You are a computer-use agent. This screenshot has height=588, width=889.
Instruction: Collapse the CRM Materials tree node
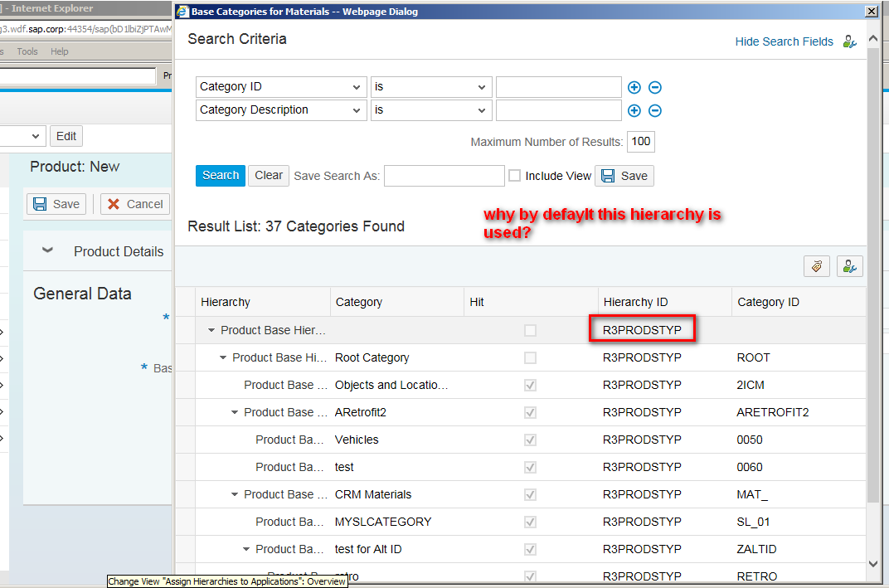234,494
